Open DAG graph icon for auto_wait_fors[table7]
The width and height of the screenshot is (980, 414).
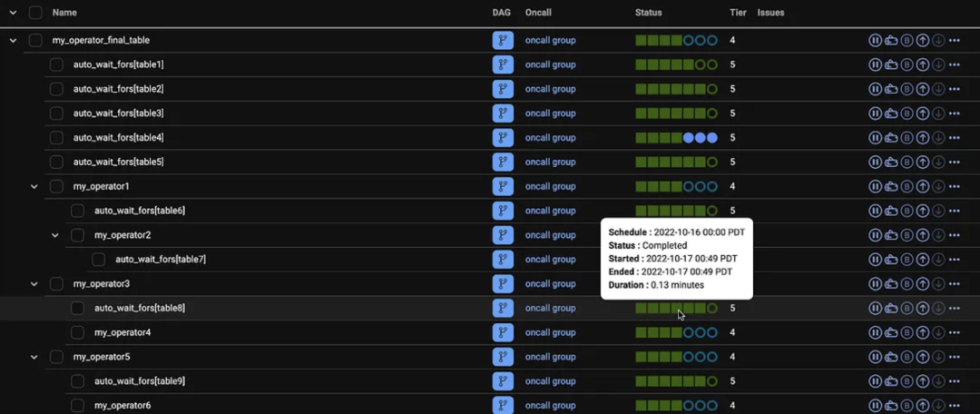[503, 260]
